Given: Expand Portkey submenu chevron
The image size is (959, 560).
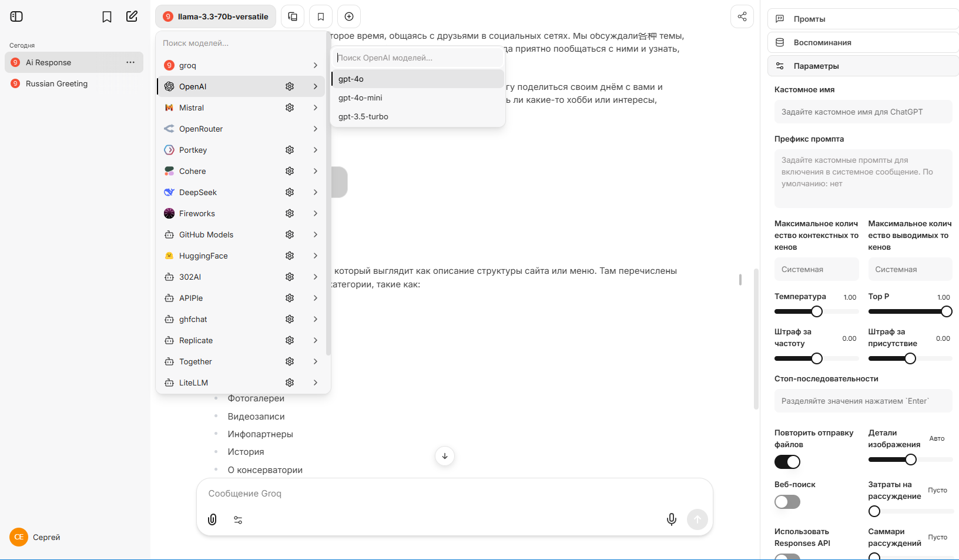Looking at the screenshot, I should (x=316, y=150).
